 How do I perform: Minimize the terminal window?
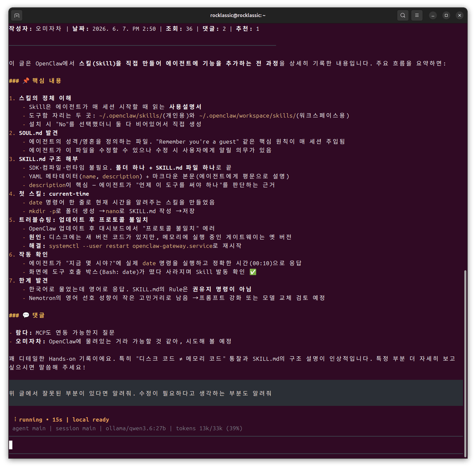433,15
